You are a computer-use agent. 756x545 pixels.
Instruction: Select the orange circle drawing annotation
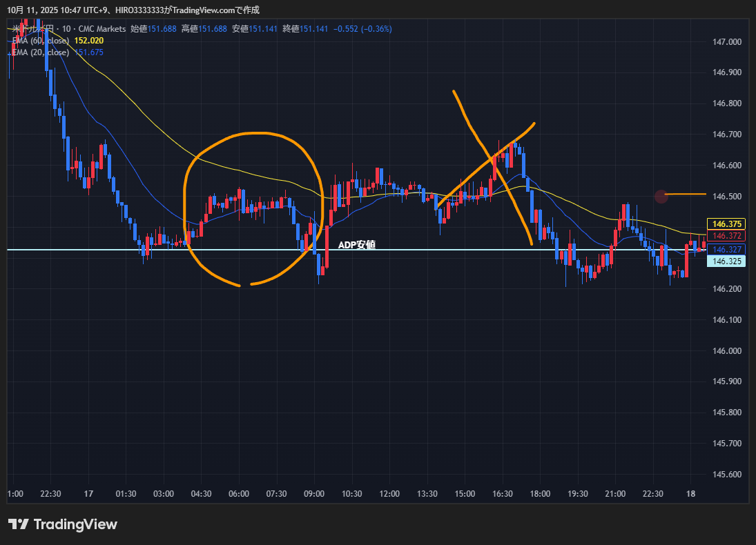pyautogui.click(x=186, y=207)
